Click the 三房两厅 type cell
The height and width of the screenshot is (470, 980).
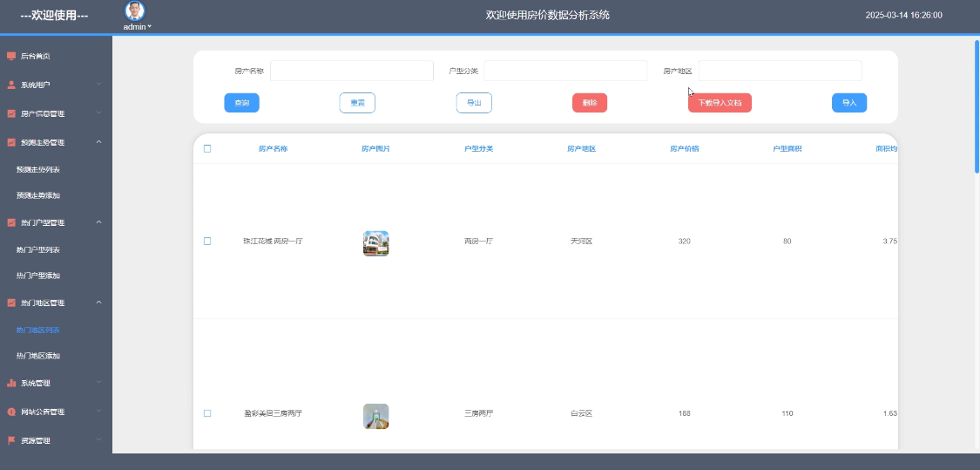[479, 413]
